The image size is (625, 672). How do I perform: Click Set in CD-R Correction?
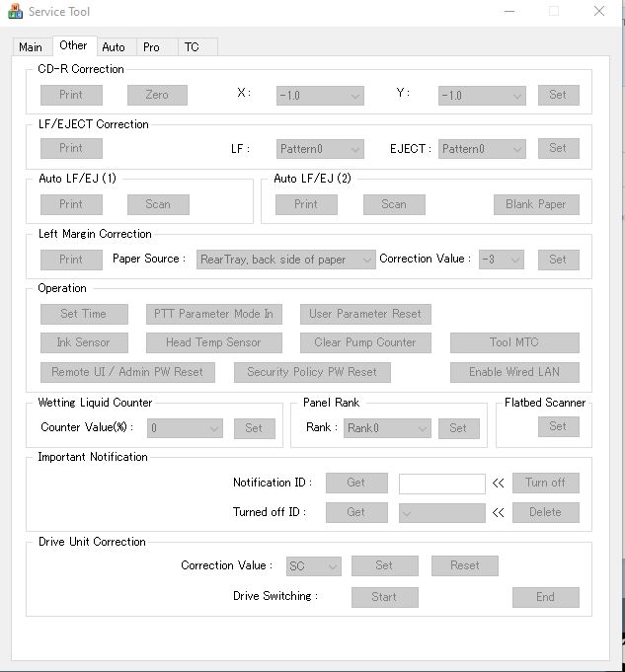(x=559, y=95)
